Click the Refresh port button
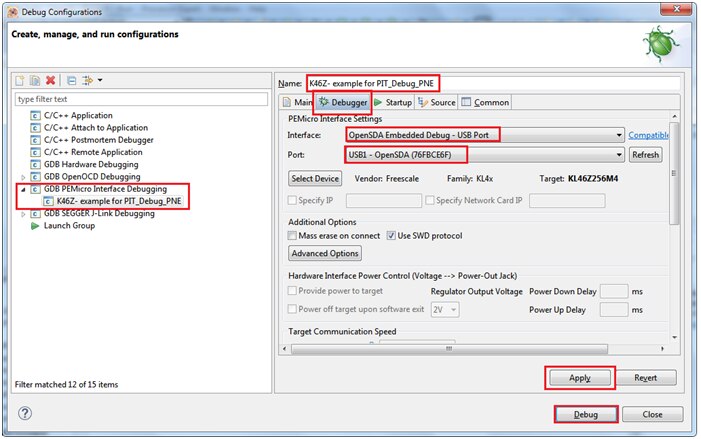Image resolution: width=701 pixels, height=439 pixels. pyautogui.click(x=646, y=155)
